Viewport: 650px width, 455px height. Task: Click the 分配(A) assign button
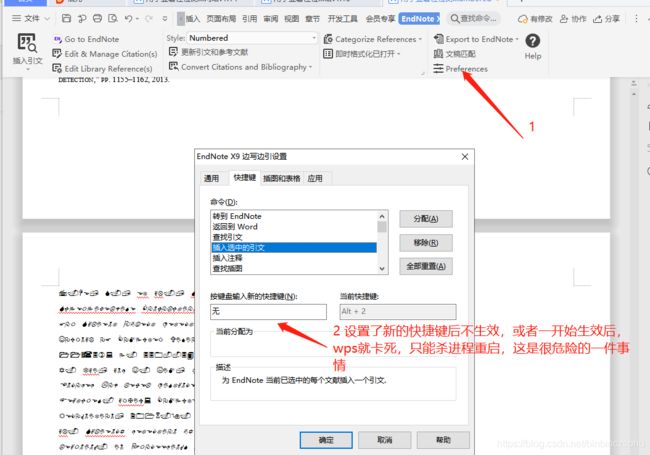tap(426, 219)
